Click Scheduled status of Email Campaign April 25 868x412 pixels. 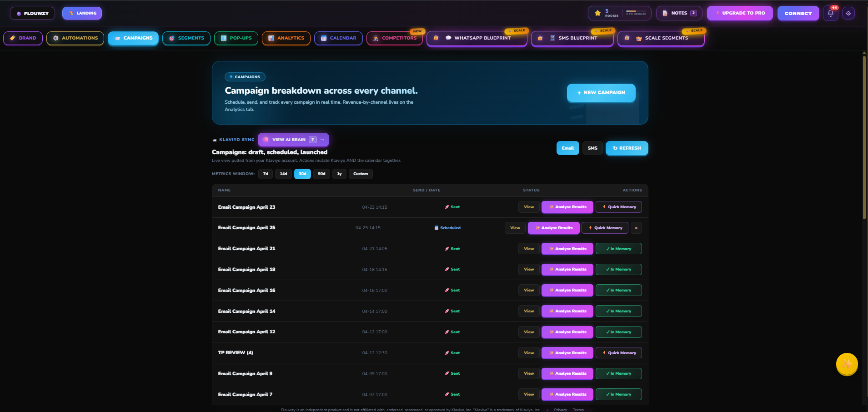click(x=447, y=228)
